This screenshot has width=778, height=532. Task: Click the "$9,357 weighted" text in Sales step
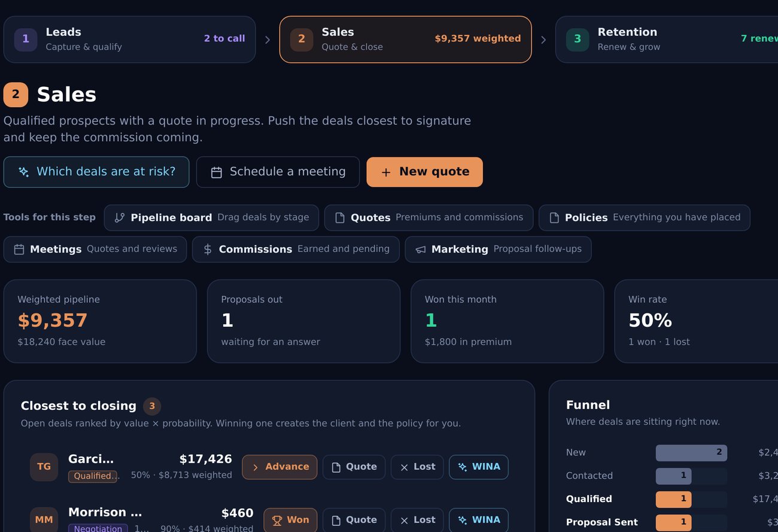pos(478,39)
